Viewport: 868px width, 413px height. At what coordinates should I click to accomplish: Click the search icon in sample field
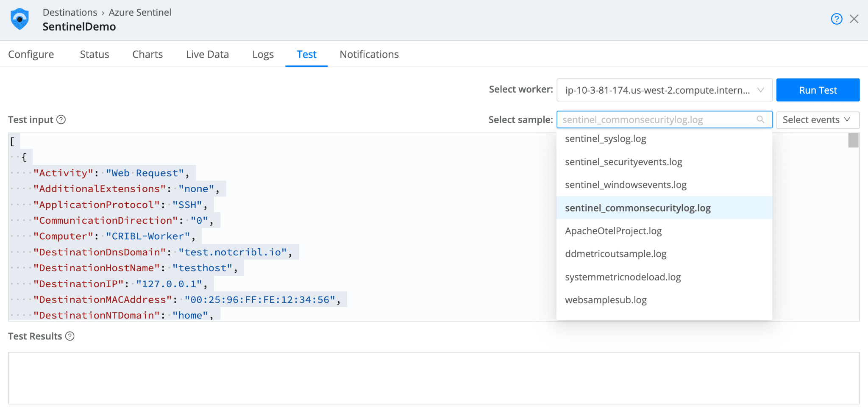tap(761, 120)
